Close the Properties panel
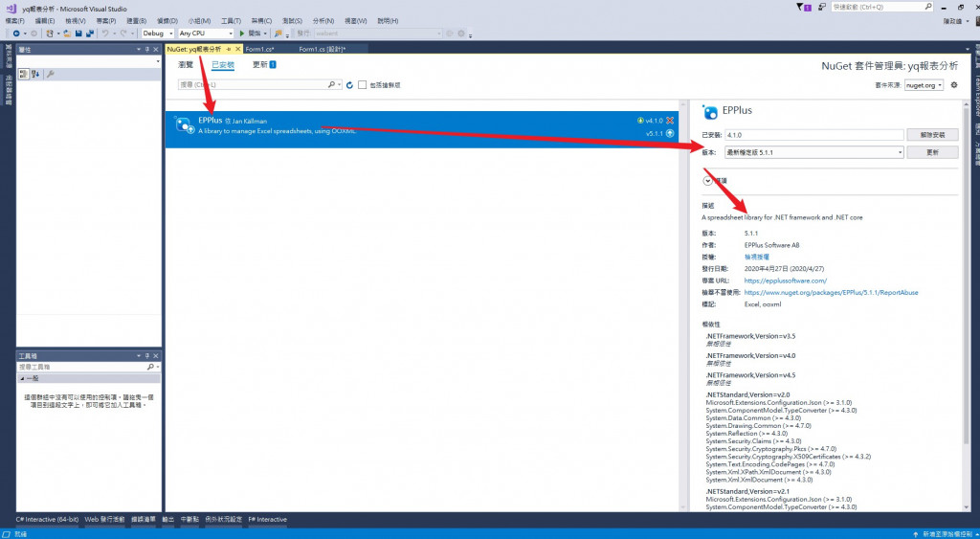This screenshot has height=539, width=980. click(156, 50)
